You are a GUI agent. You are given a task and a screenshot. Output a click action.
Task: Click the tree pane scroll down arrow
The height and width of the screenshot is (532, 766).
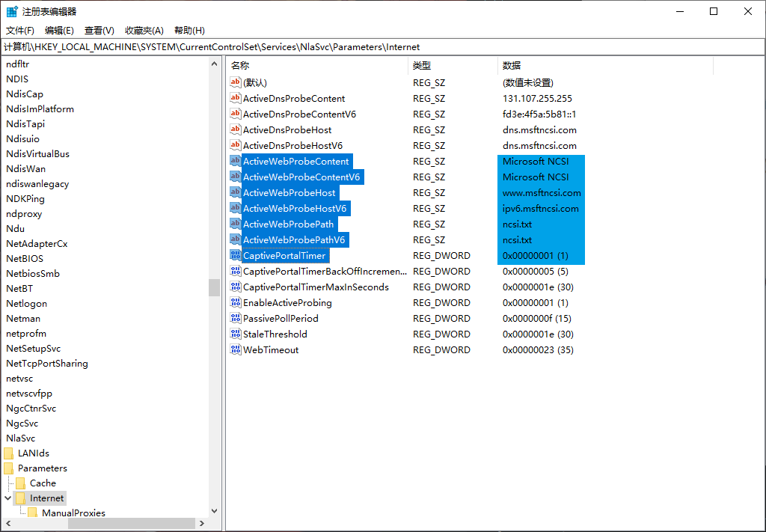[x=214, y=511]
